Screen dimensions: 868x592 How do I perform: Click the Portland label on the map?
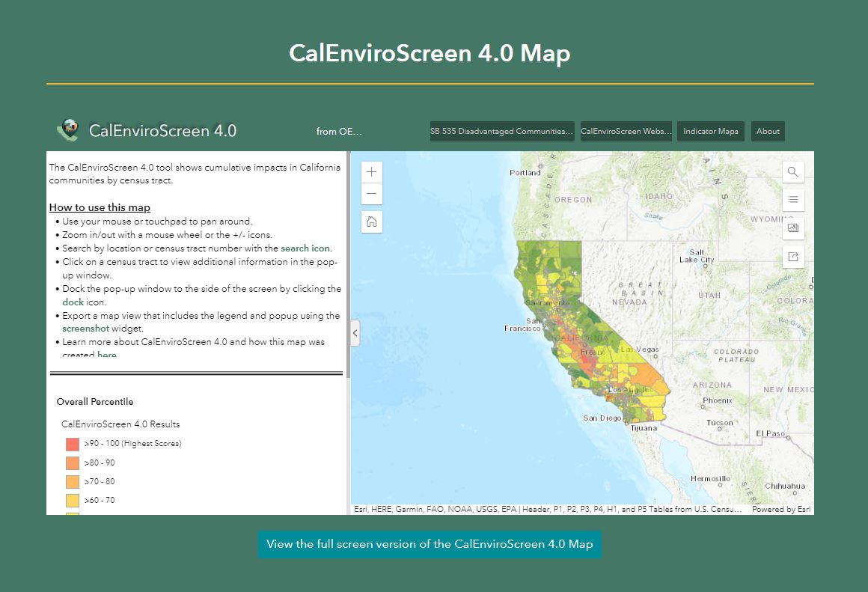[525, 173]
